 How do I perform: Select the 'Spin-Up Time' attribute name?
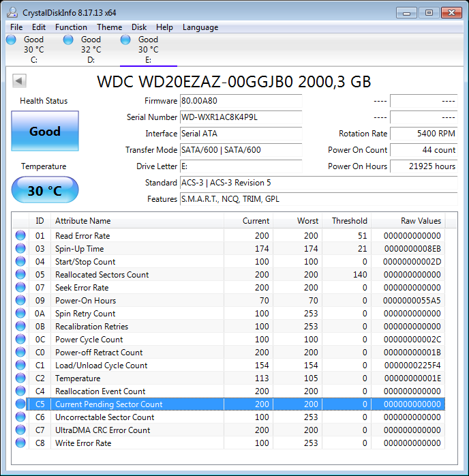point(80,249)
